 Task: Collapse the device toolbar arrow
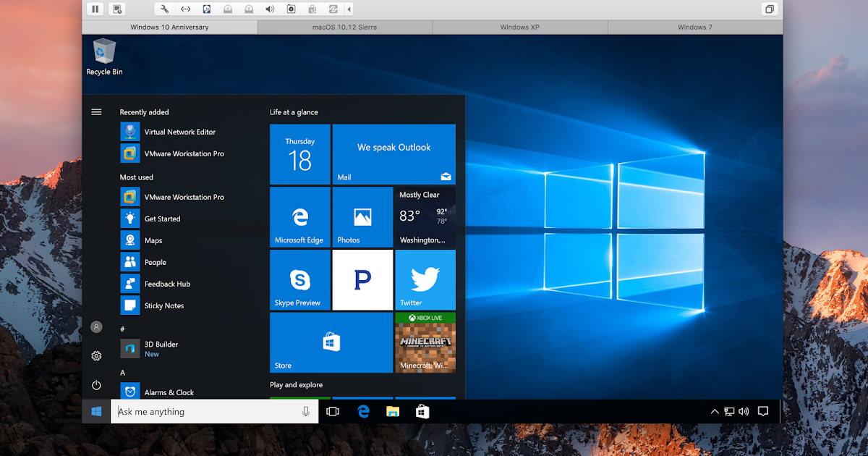(349, 9)
